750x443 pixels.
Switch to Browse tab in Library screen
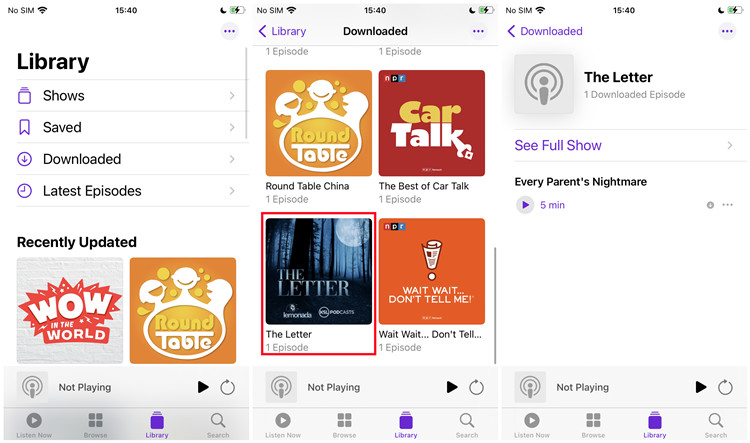pos(95,425)
